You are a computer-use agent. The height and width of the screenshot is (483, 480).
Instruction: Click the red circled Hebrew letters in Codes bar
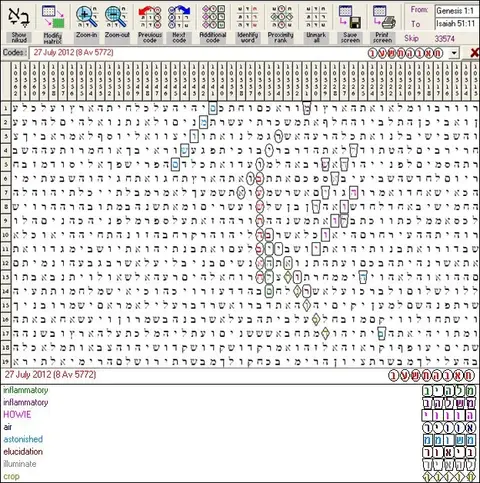(x=405, y=53)
